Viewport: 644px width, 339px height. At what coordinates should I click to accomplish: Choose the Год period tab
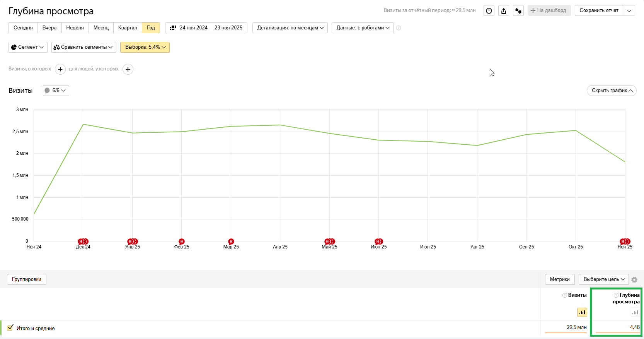tap(151, 28)
